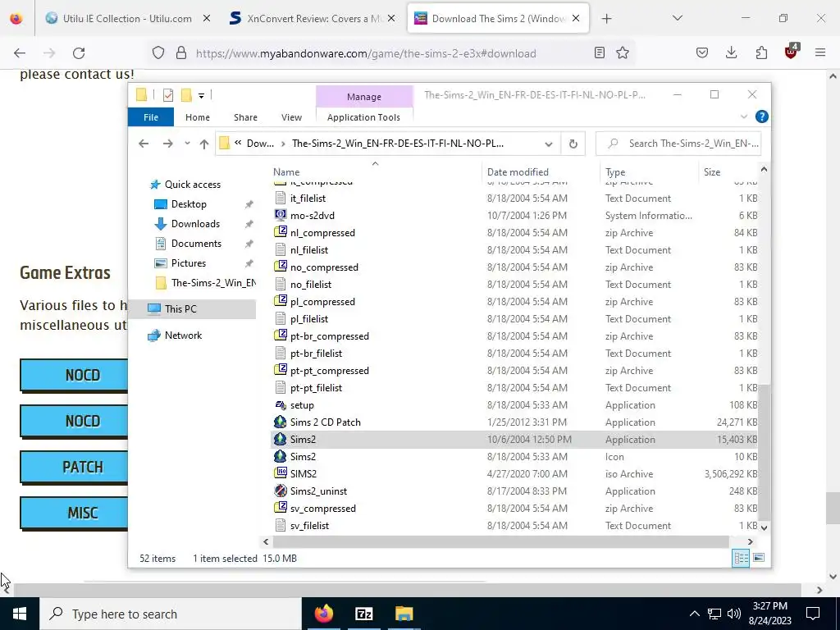
Task: Expand hidden breadcrumb path chevrons
Action: 238,143
